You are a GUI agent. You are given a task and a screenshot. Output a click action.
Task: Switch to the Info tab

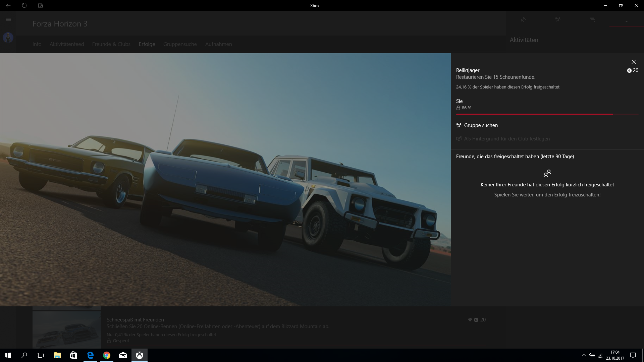click(37, 44)
